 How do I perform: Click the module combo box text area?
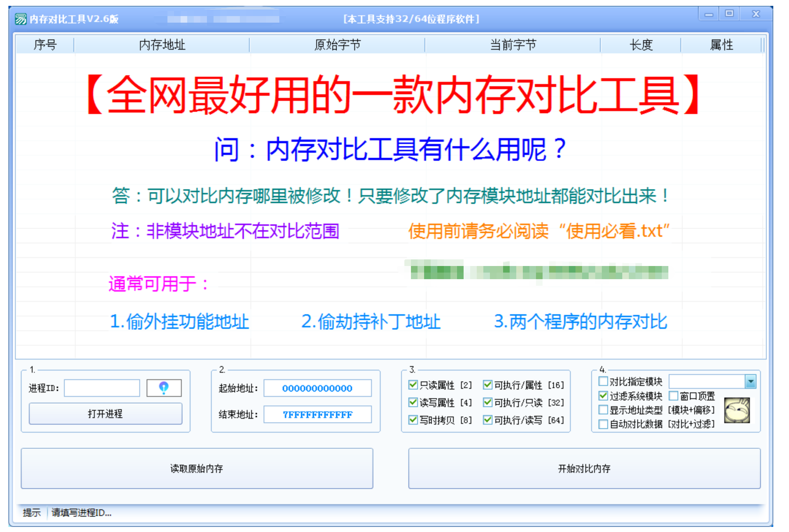pyautogui.click(x=707, y=381)
